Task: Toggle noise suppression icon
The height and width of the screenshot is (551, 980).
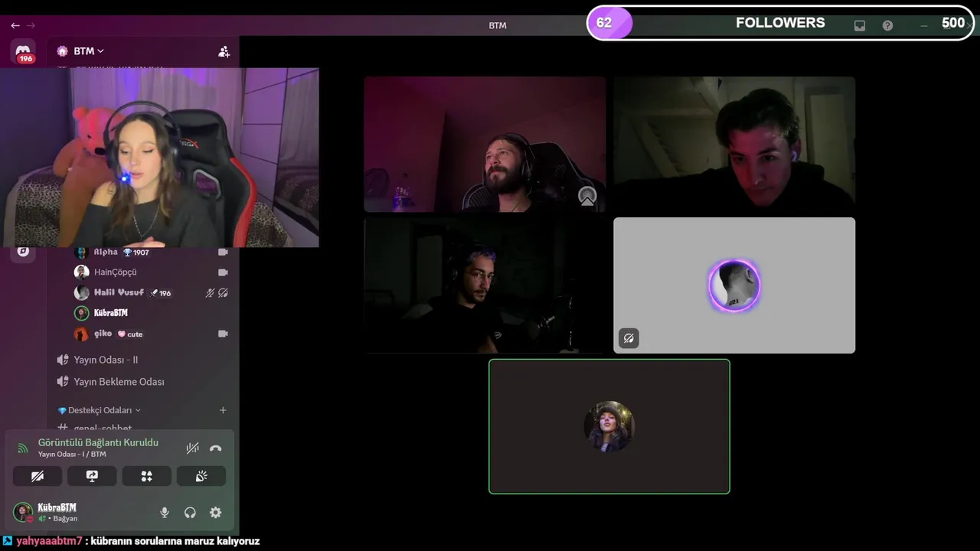Action: tap(192, 448)
